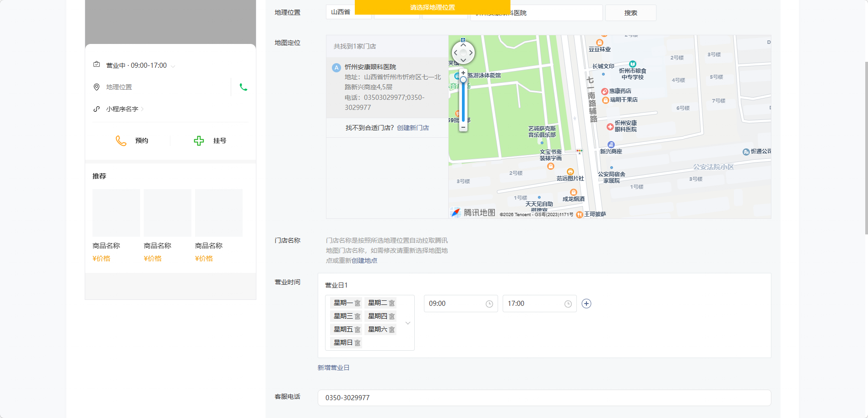Click the 瑞明干果店 shop marker on map
868x418 pixels.
(x=605, y=100)
